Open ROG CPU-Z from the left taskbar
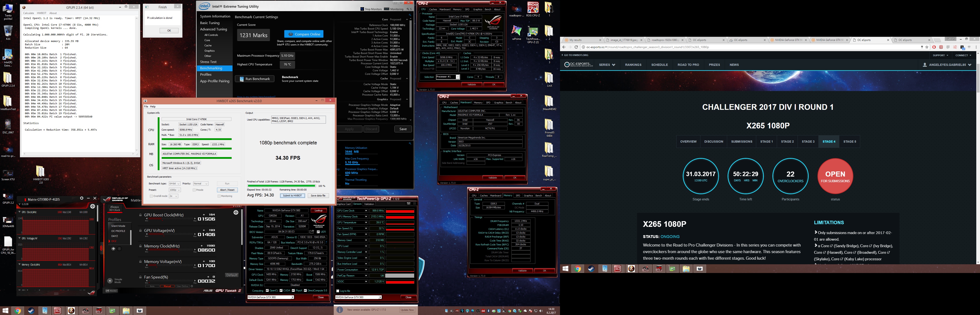 (x=58, y=311)
